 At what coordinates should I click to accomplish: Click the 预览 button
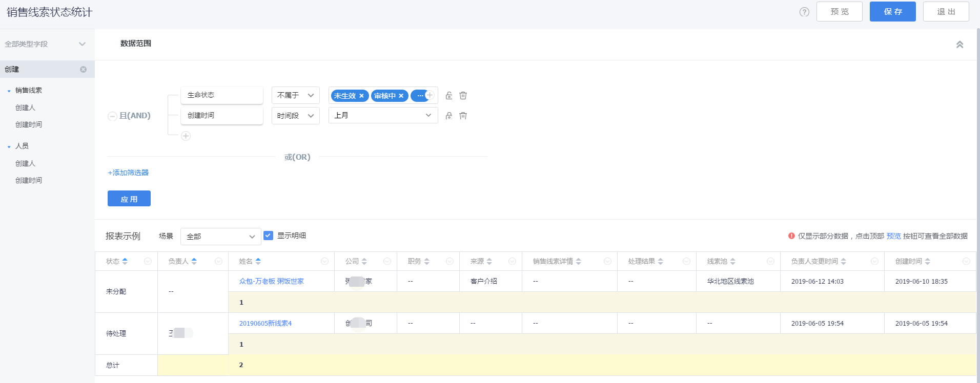coord(840,12)
